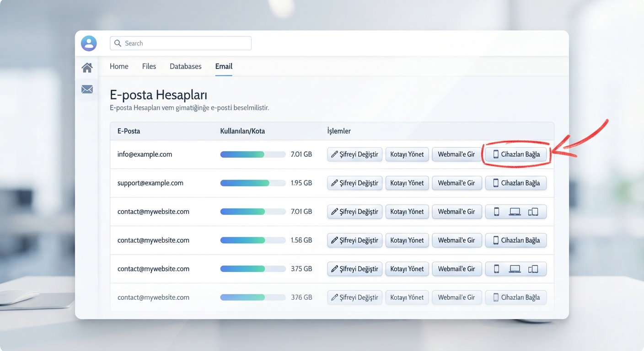Viewport: 644px width, 351px height.
Task: Switch to the Home tab
Action: coord(119,66)
